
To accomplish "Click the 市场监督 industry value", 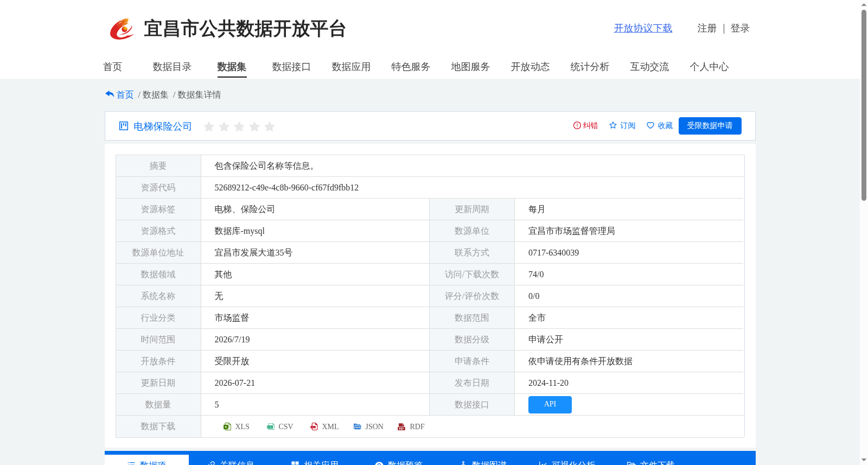I will tap(232, 318).
